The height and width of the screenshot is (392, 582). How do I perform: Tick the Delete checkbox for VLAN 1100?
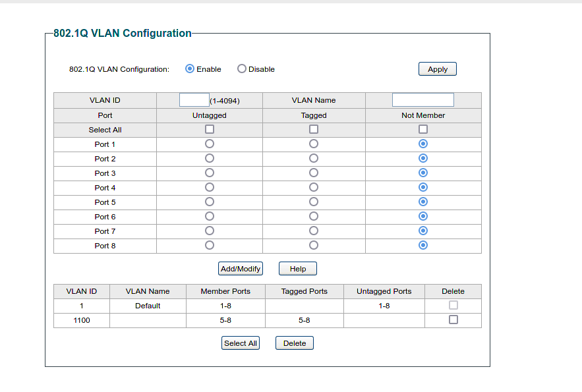[x=453, y=320]
